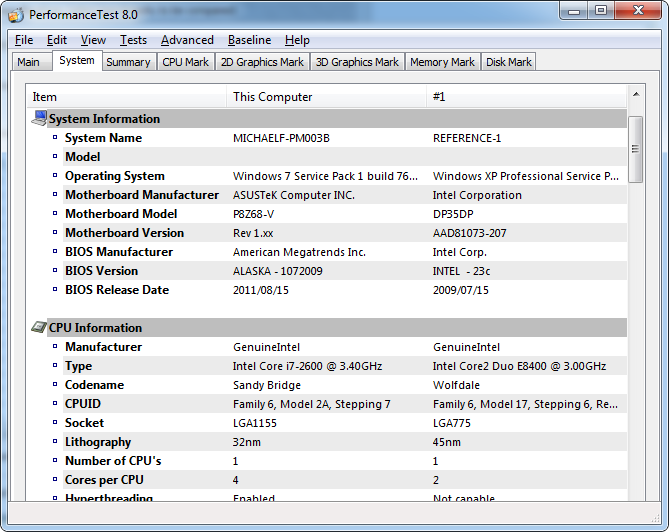Screen dimensions: 669x532
Task: Click the Windows XP Professional value
Action: [x=526, y=176]
